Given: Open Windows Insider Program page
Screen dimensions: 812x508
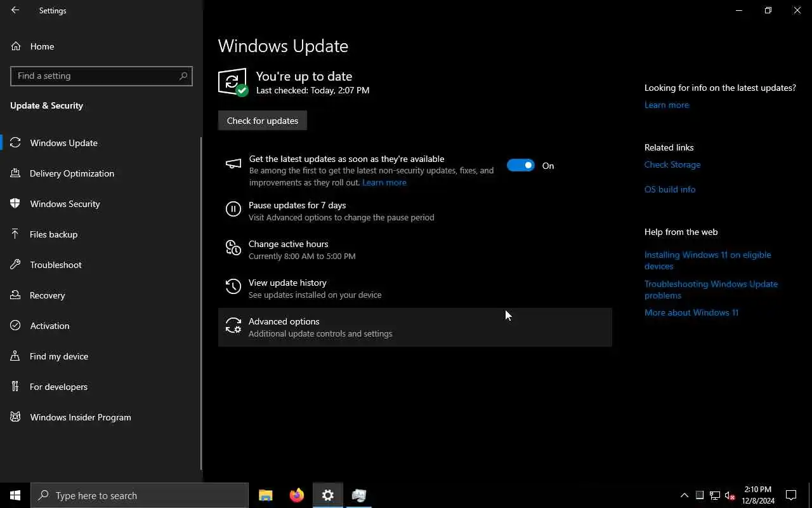Looking at the screenshot, I should click(101, 417).
